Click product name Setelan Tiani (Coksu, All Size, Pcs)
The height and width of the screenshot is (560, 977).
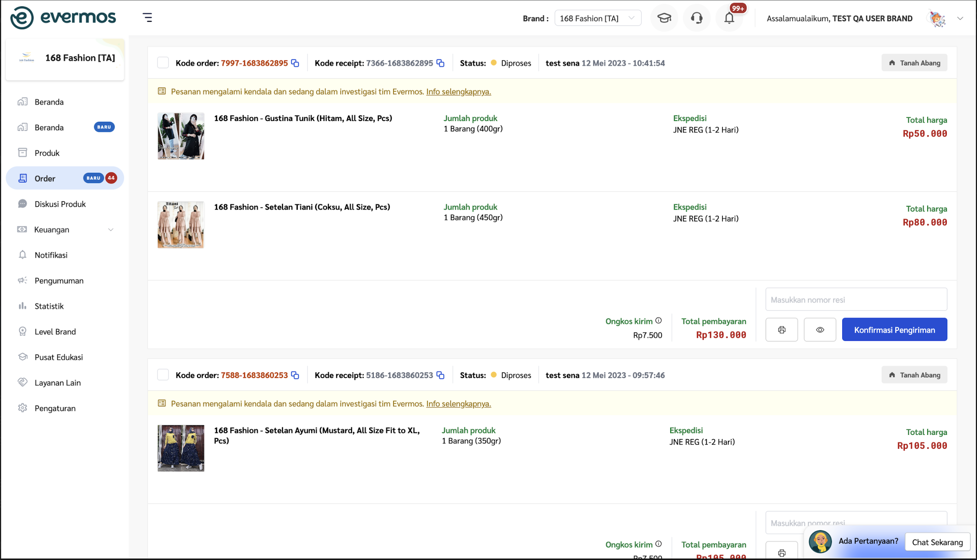302,207
